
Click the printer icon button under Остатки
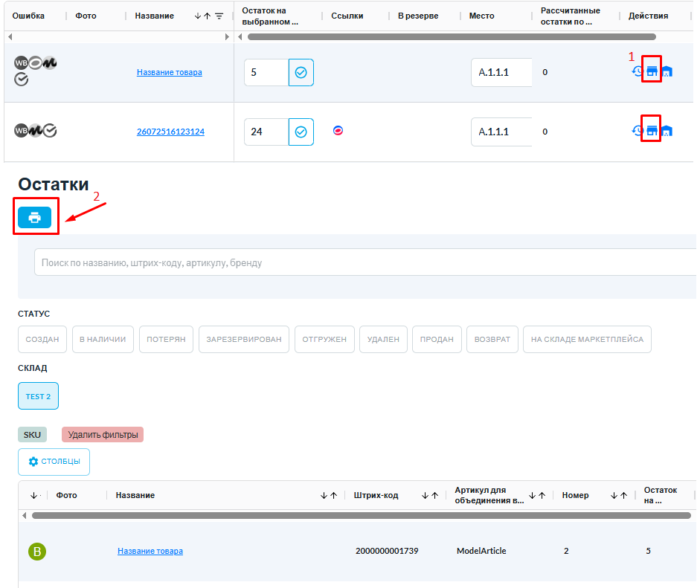click(x=34, y=218)
